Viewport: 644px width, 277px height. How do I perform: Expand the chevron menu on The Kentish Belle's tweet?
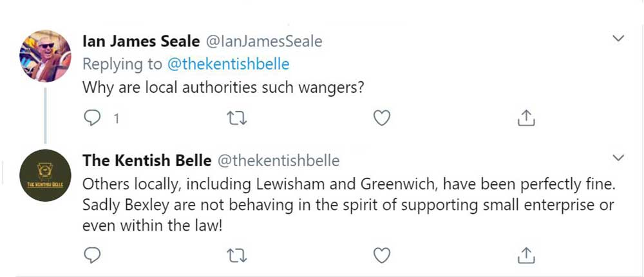618,158
